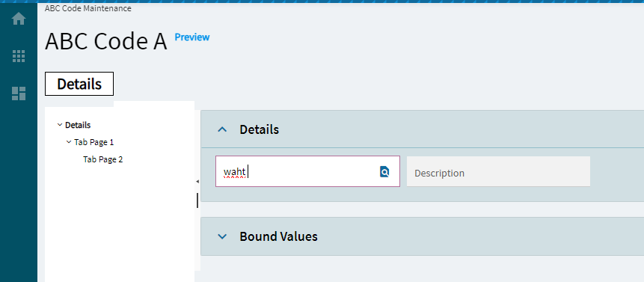
Task: Collapse the Tab Page 1 tree chevron
Action: click(x=69, y=142)
